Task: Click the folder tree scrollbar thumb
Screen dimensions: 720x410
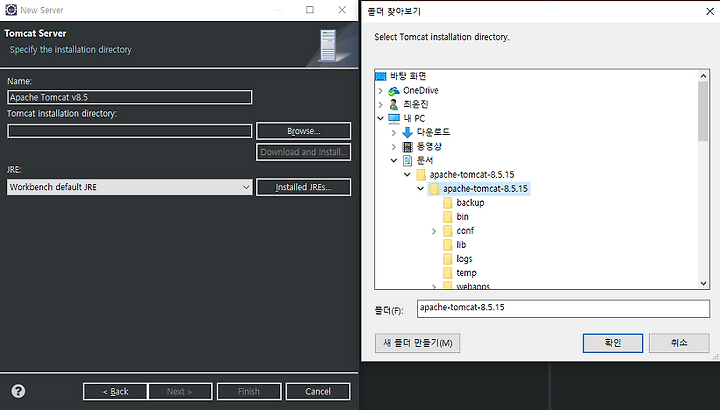Action: 703,111
